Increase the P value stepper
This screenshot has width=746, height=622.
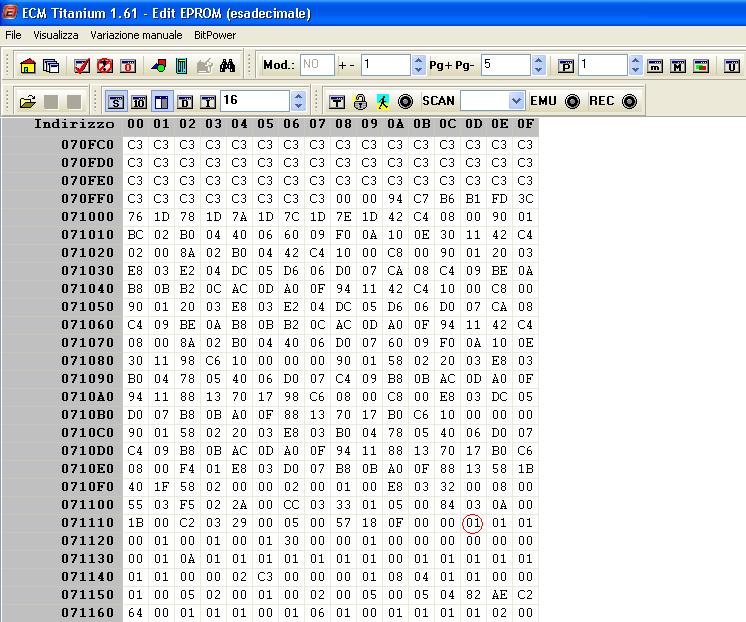pos(636,60)
